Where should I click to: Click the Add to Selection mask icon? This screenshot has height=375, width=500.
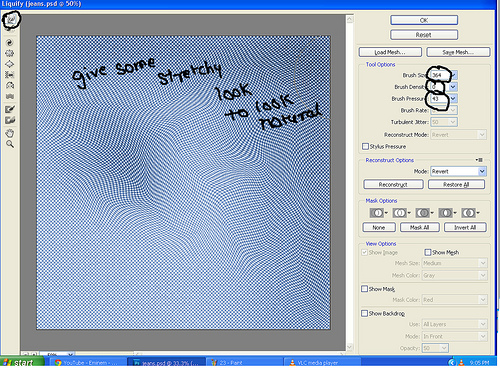(x=401, y=213)
